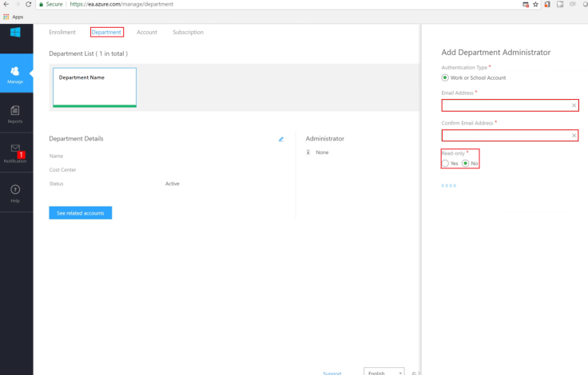Select Work or School Account option
The image size is (588, 375).
click(446, 77)
